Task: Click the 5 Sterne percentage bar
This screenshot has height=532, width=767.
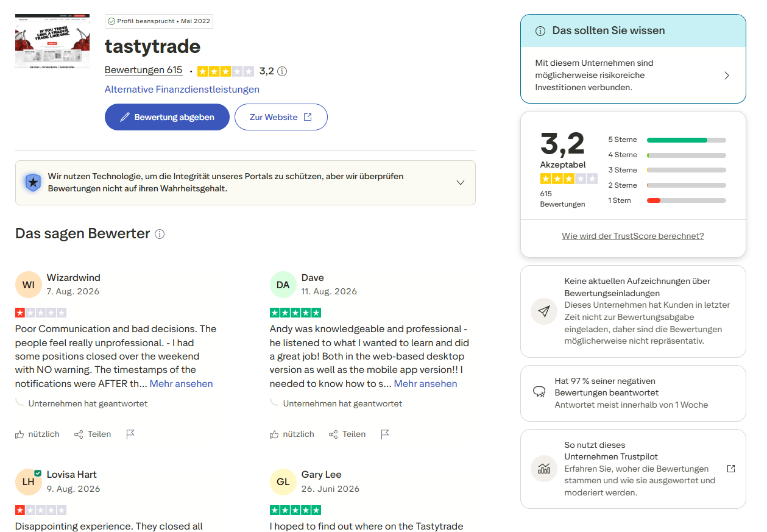Action: 687,140
